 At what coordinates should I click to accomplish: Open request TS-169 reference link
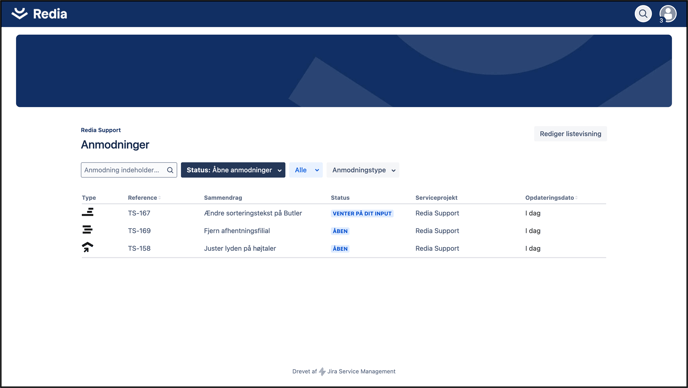pos(139,230)
